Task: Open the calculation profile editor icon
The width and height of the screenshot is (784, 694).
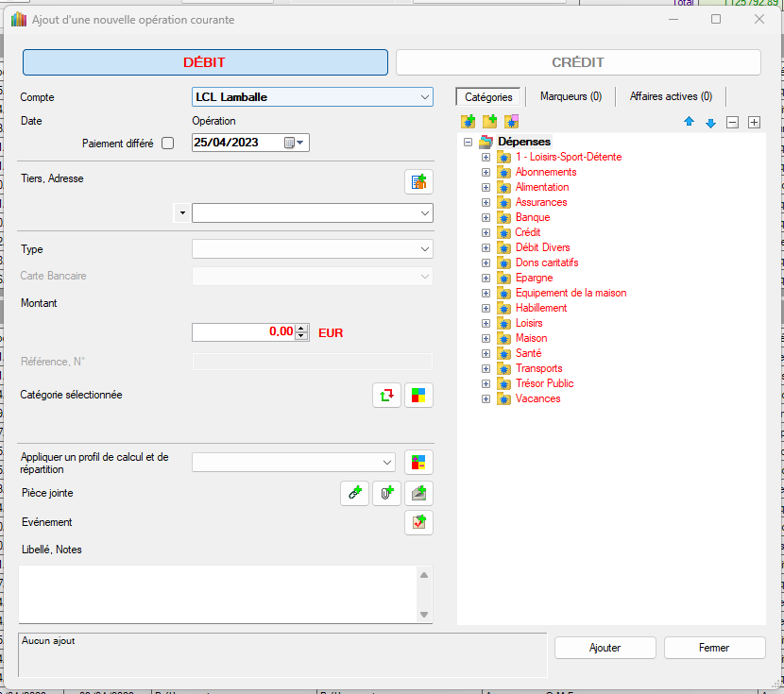Action: click(418, 462)
